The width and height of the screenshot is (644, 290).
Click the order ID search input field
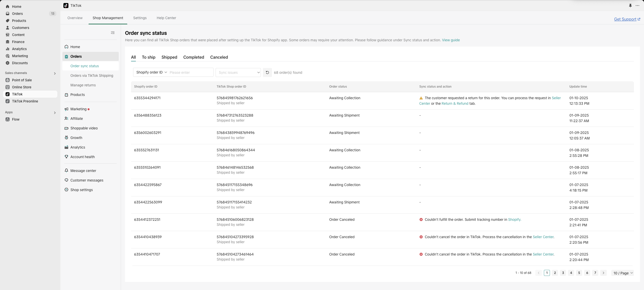click(x=190, y=72)
